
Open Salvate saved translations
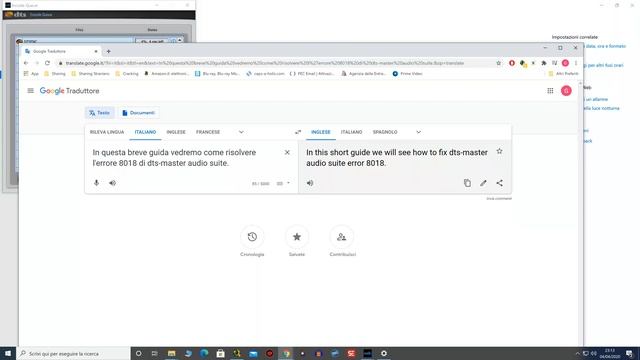pyautogui.click(x=297, y=237)
